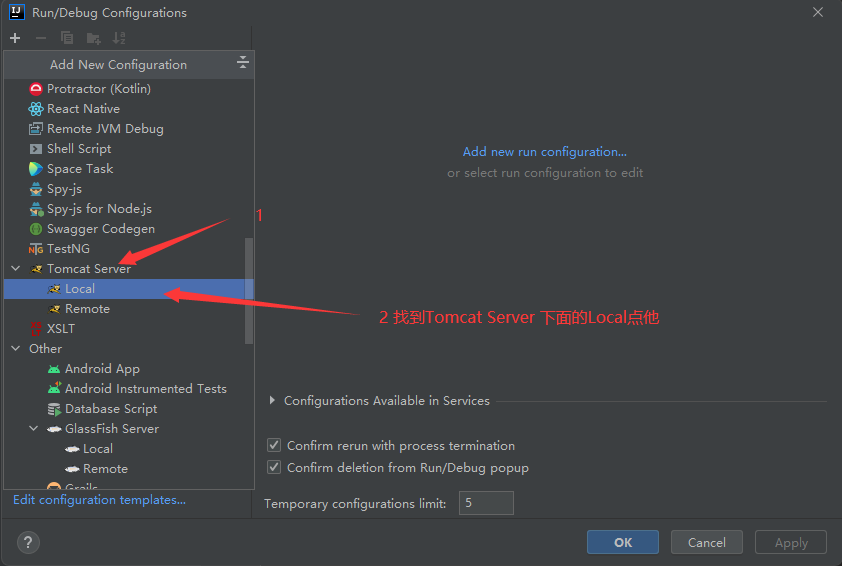Click the Sort configurations alphabetically icon
The image size is (842, 566).
tap(119, 38)
